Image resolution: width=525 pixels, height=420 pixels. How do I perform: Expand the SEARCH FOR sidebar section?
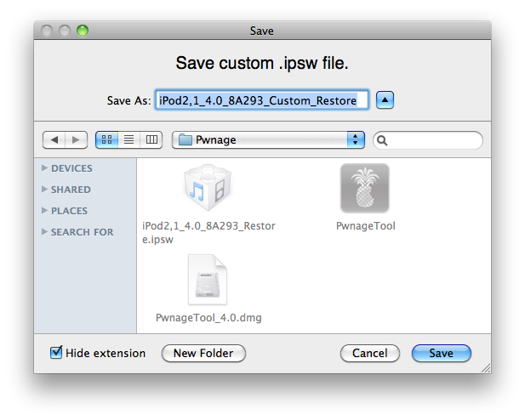coord(45,232)
